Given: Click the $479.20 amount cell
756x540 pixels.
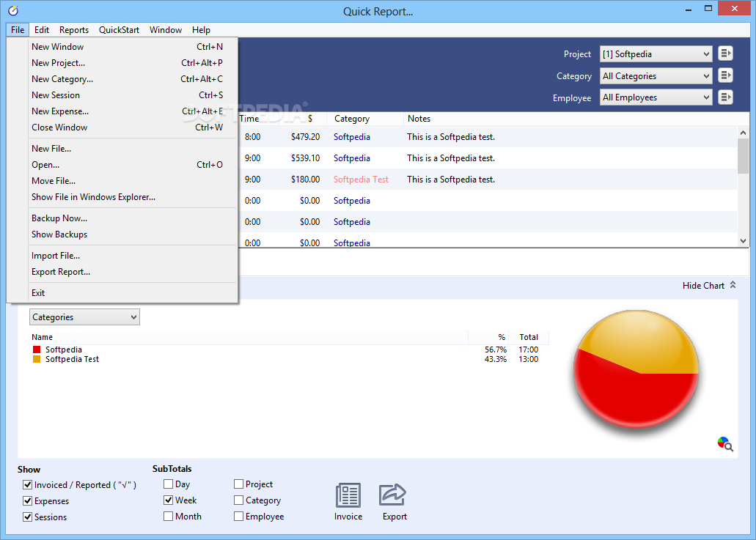Looking at the screenshot, I should (x=305, y=137).
